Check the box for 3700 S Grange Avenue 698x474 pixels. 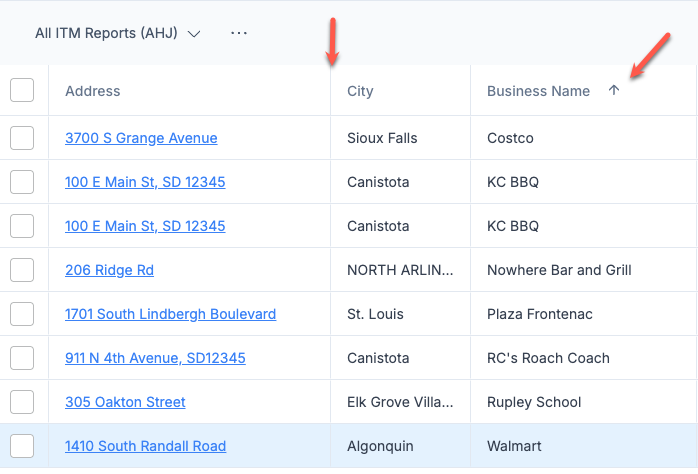click(x=22, y=138)
